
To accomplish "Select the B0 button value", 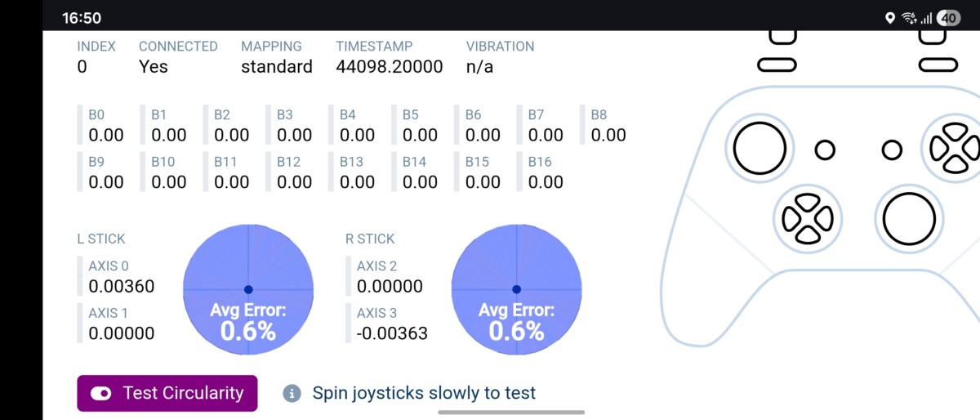I will pos(105,135).
